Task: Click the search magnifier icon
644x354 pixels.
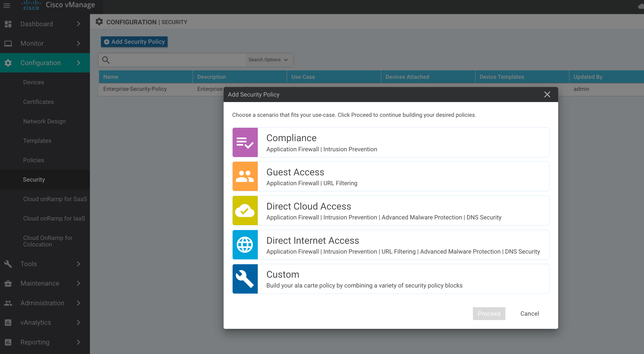Action: pos(106,60)
